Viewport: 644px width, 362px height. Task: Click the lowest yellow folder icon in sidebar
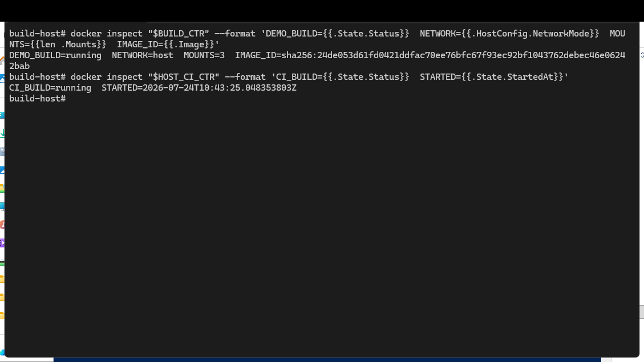(2, 315)
